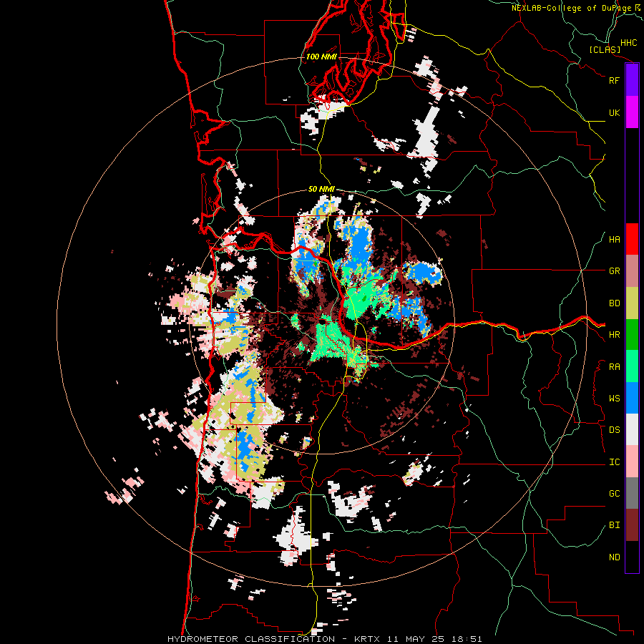Select the GR legend color block
This screenshot has height=644, width=644.
pyautogui.click(x=632, y=271)
